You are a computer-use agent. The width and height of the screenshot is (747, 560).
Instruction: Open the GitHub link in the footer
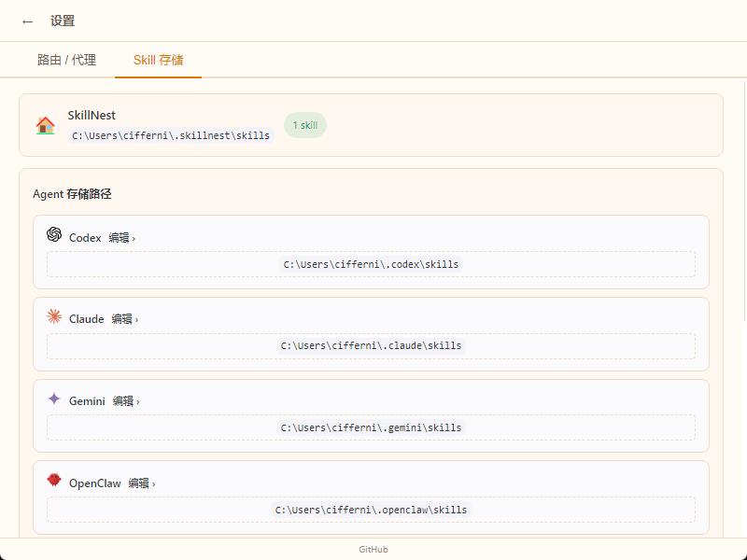373,550
